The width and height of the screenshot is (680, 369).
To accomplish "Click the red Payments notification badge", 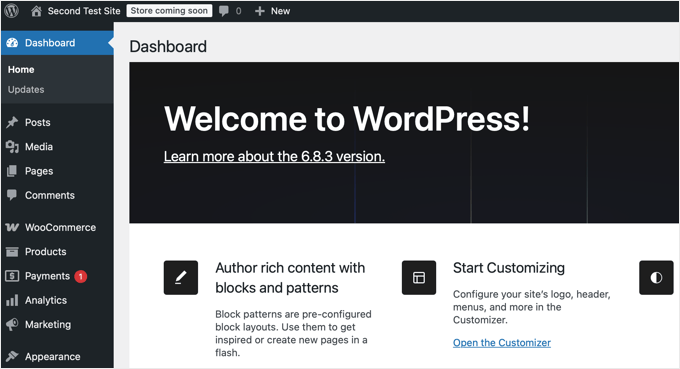I will [x=81, y=276].
